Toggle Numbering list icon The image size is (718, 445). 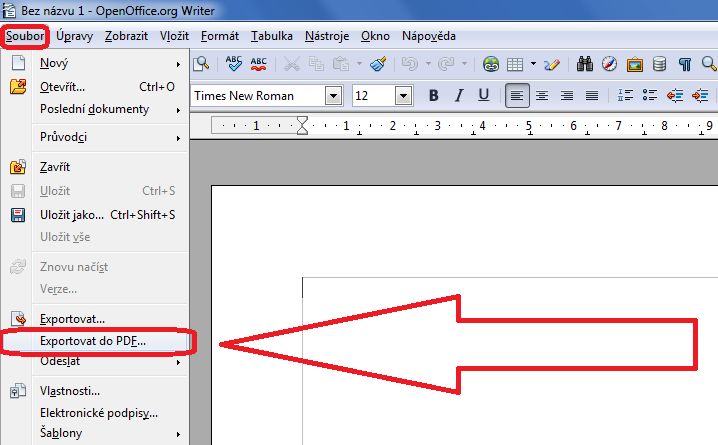625,96
